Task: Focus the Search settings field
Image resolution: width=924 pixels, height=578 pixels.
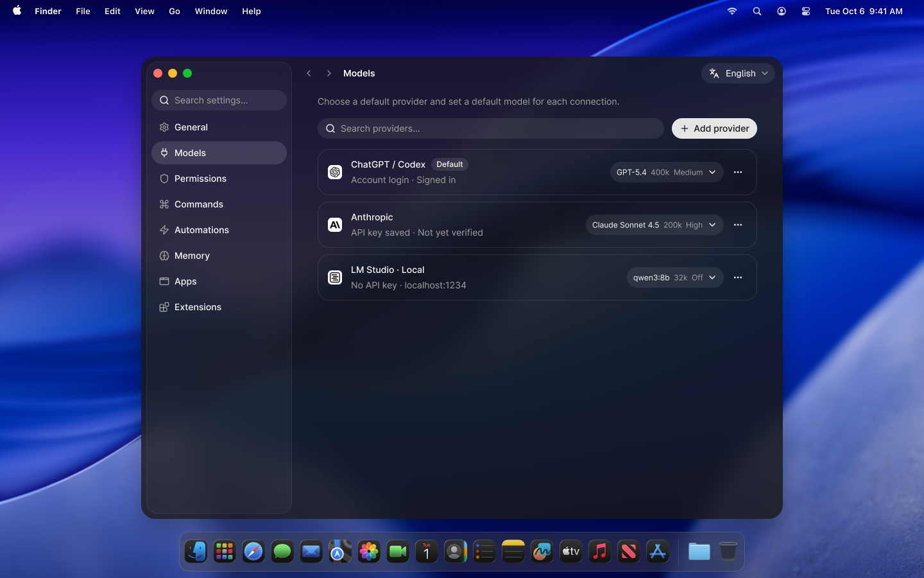Action: coord(219,100)
